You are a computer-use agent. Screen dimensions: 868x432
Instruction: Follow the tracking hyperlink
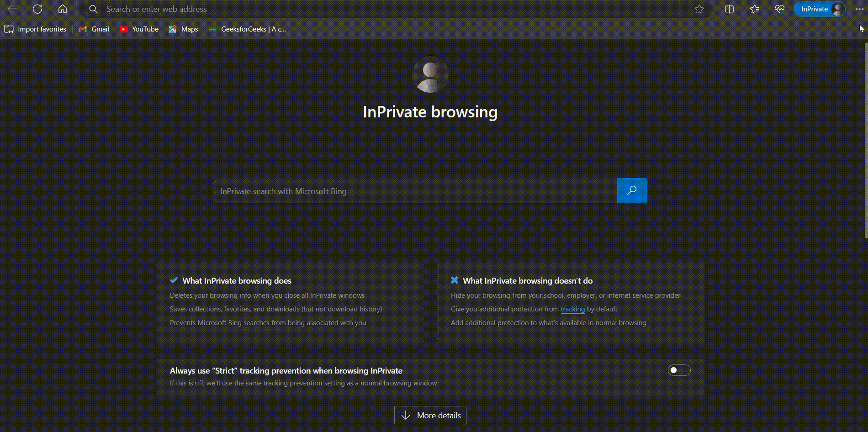tap(573, 309)
